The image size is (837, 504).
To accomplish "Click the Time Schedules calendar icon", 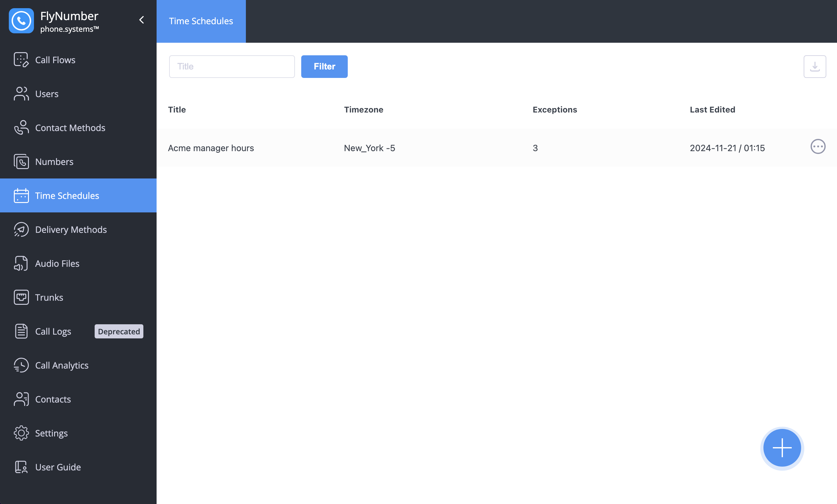I will point(21,195).
